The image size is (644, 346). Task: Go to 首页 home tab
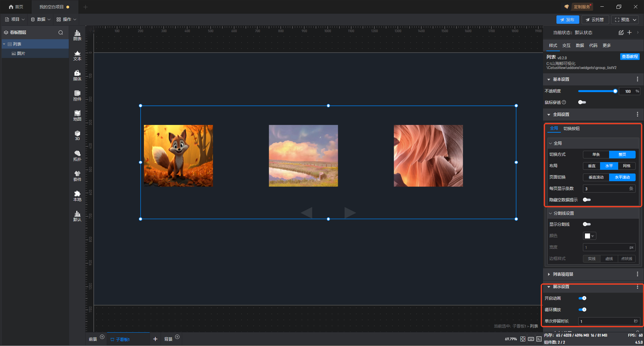point(16,7)
